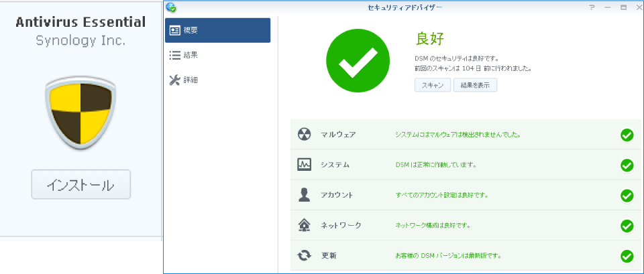Select the アカウント category label

(x=336, y=195)
